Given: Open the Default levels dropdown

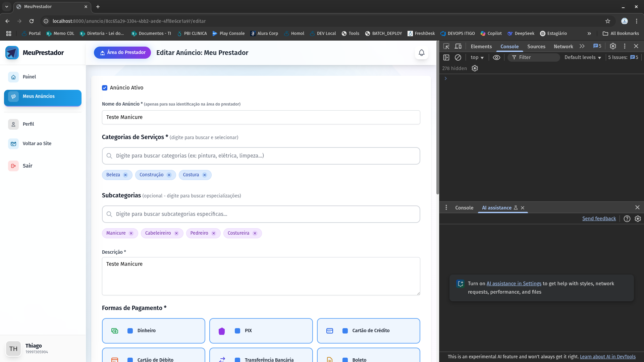Looking at the screenshot, I should click(x=583, y=58).
